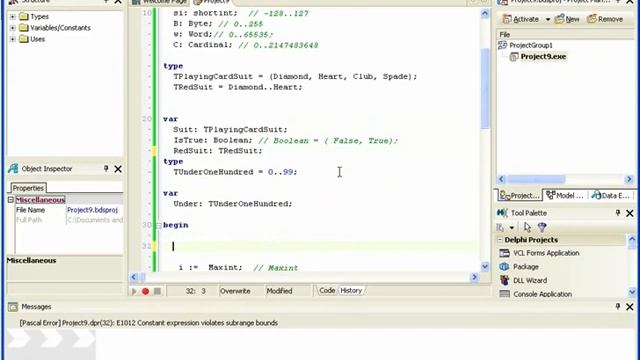
Task: Click the cursor position 32: 3 status
Action: [196, 291]
